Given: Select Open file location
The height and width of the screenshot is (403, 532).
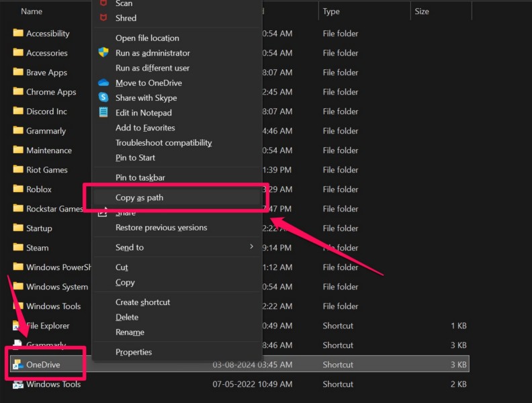Looking at the screenshot, I should [x=147, y=38].
